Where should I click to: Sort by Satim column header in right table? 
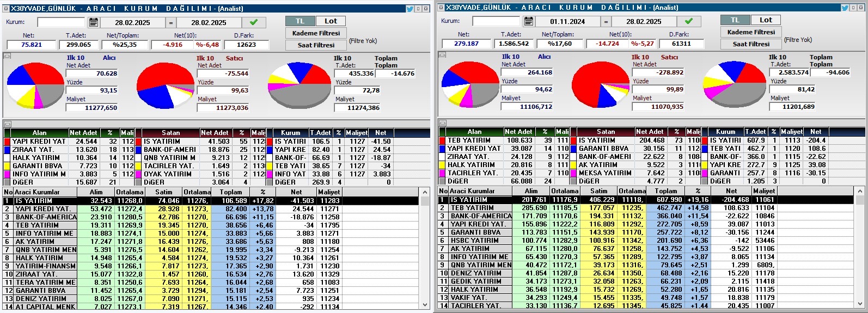[599, 191]
